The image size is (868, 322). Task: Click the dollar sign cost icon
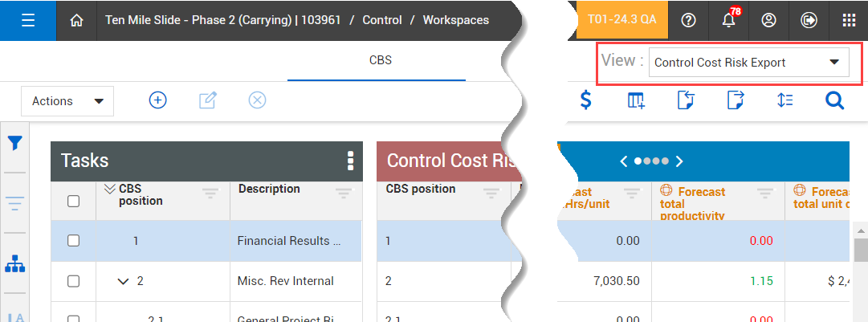(586, 100)
